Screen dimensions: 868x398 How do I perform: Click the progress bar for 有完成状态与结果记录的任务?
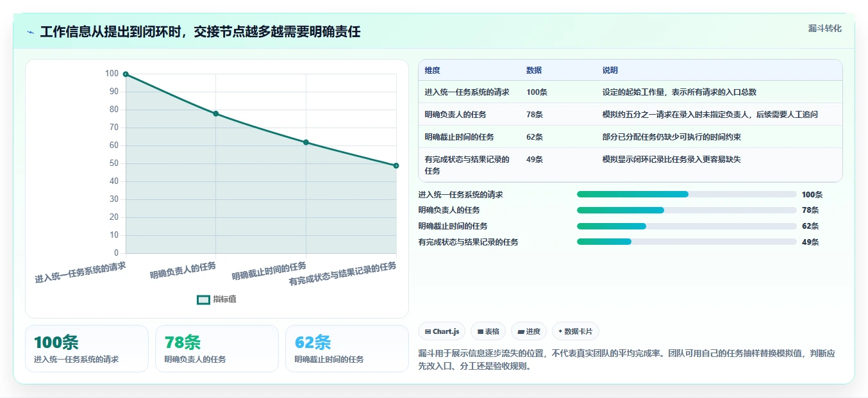(x=687, y=242)
